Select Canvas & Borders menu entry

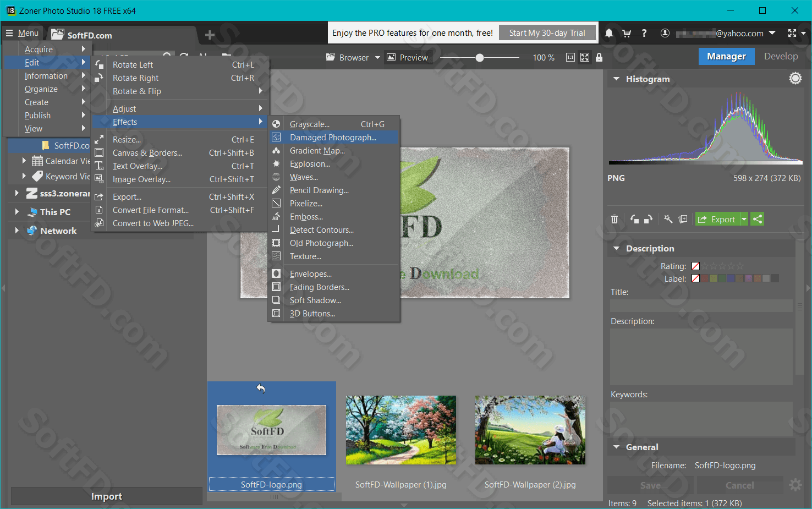[x=180, y=153]
